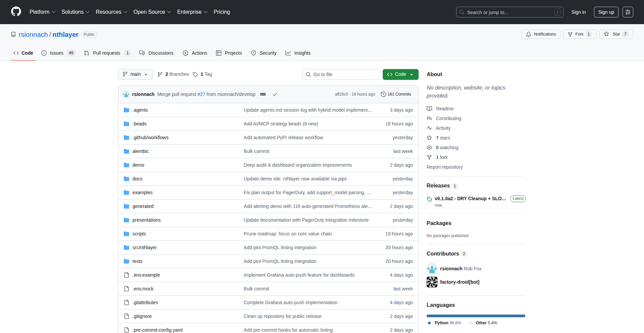Expand the green Code dropdown
The height and width of the screenshot is (333, 644).
coord(400,74)
